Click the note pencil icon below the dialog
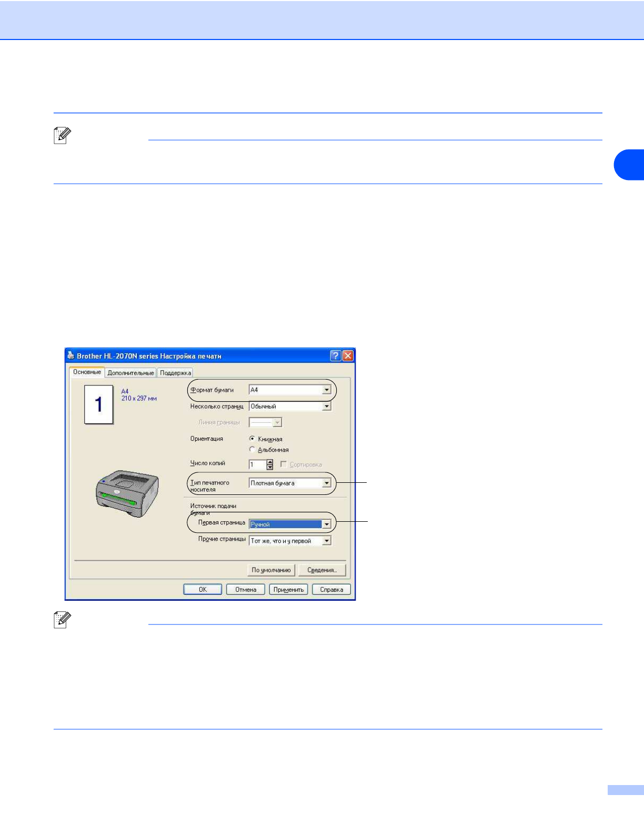This screenshot has width=644, height=834. coord(62,620)
